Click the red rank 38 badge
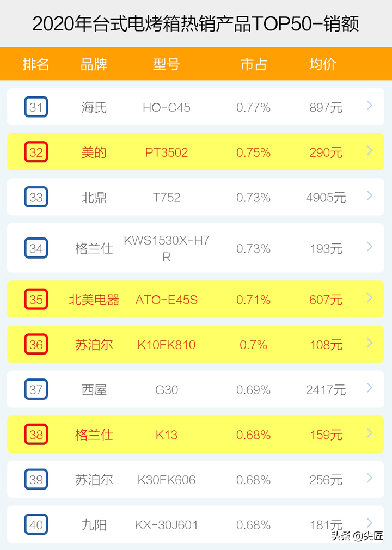Screen dimensions: 392x550 pyautogui.click(x=36, y=434)
